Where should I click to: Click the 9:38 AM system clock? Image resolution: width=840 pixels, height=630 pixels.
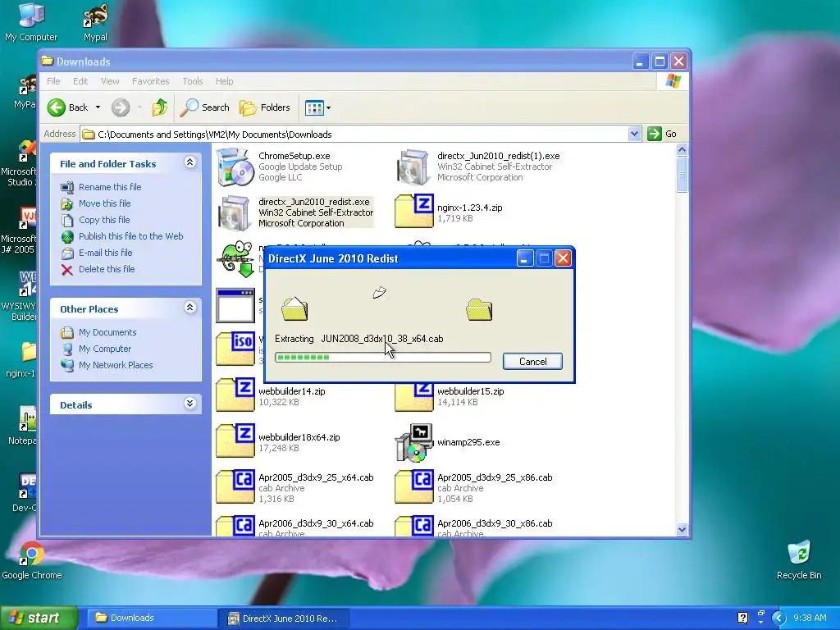point(810,619)
